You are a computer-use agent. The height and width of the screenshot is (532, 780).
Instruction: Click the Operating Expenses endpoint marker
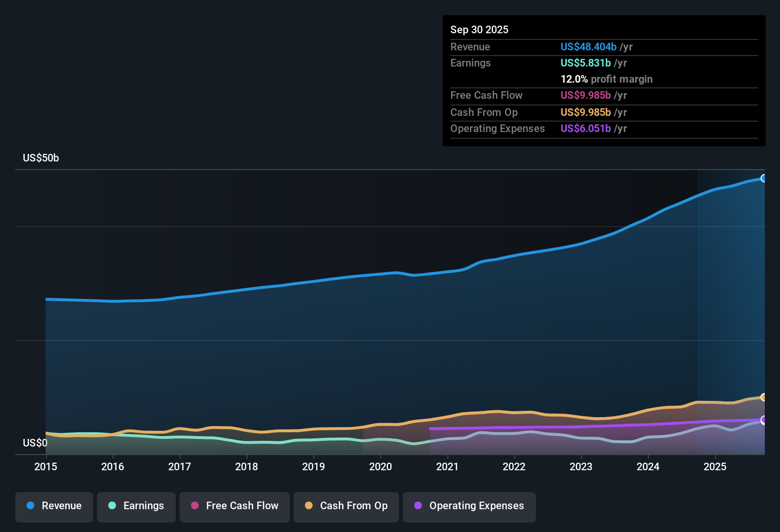(764, 420)
